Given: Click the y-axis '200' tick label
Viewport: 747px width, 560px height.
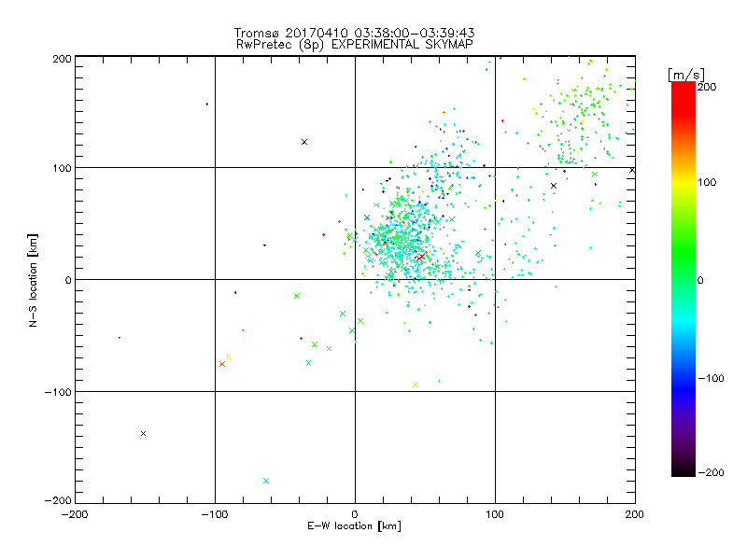Looking at the screenshot, I should tap(62, 59).
